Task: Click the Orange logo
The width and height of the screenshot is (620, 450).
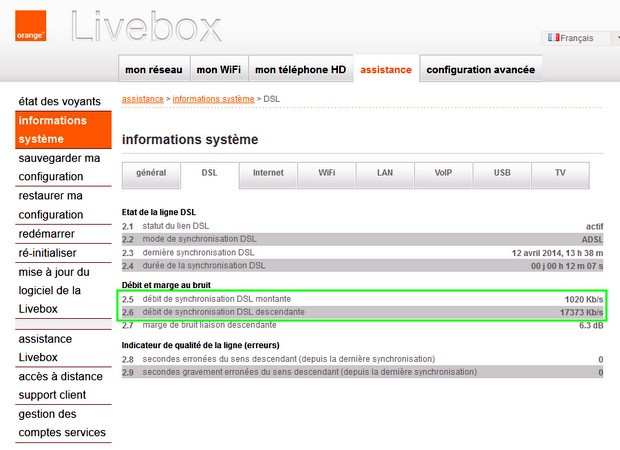Action: click(30, 26)
